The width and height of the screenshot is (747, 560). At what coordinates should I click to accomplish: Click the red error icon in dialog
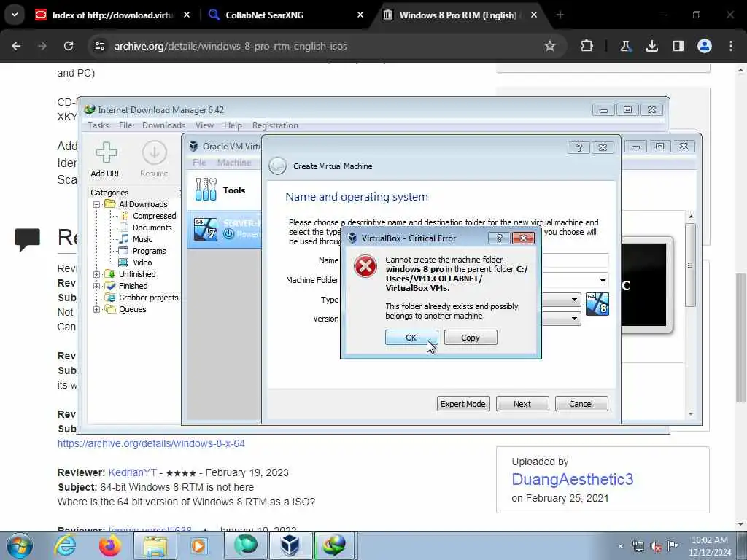[365, 266]
